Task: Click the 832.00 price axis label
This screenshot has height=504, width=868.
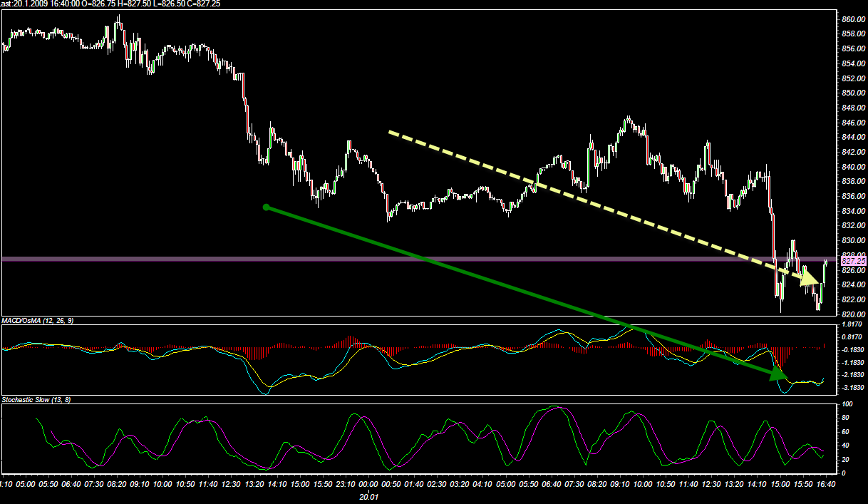Action: [x=852, y=226]
